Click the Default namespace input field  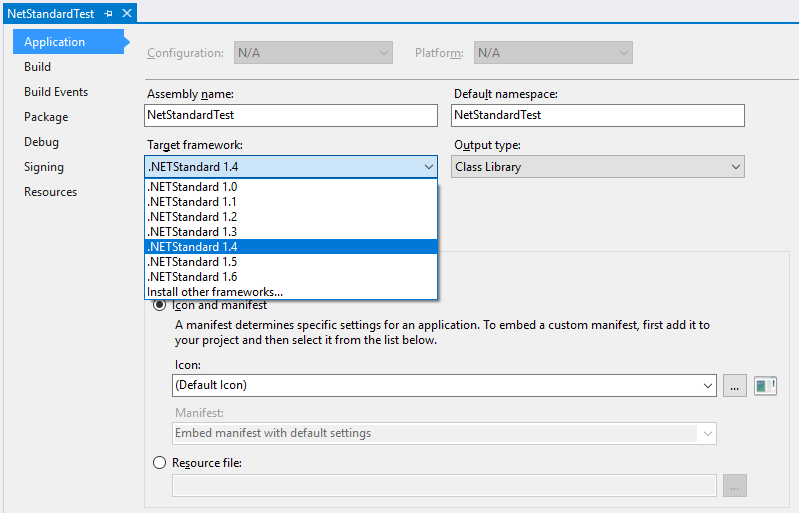click(598, 116)
